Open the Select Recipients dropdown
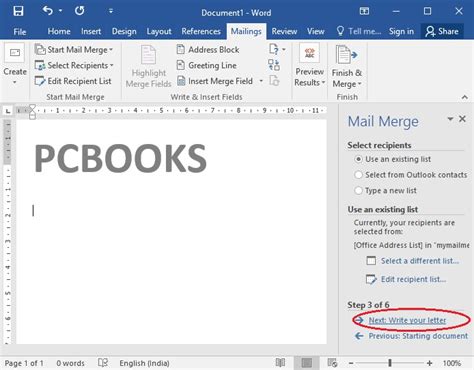Viewport: 474px width, 370px height. [74, 65]
